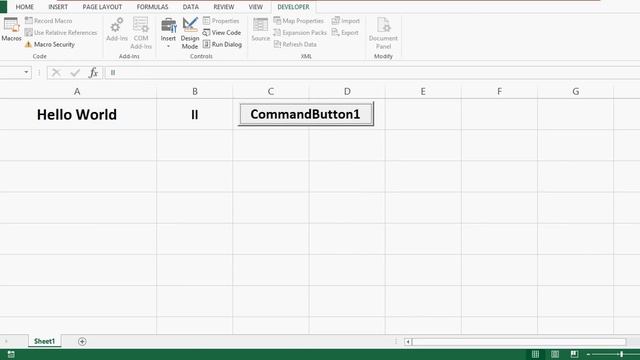Switch to the INSERT tab
The height and width of the screenshot is (360, 640).
tap(58, 7)
